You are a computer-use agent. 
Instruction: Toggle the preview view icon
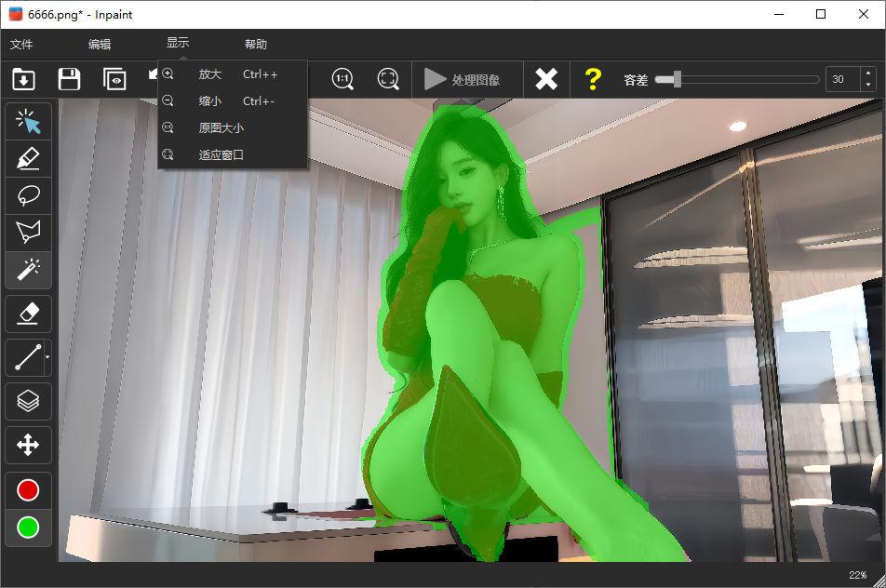coord(114,79)
